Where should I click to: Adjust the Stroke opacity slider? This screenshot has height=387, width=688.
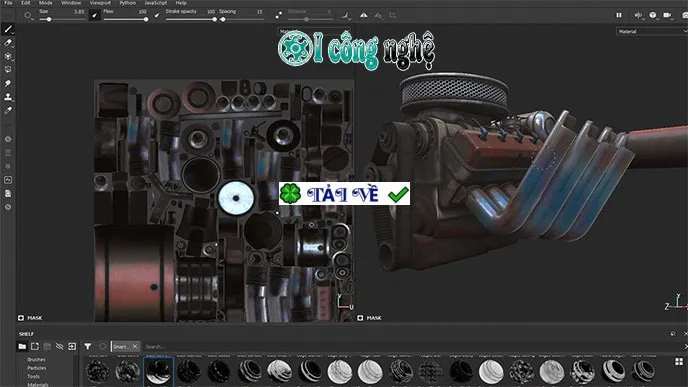pyautogui.click(x=191, y=19)
